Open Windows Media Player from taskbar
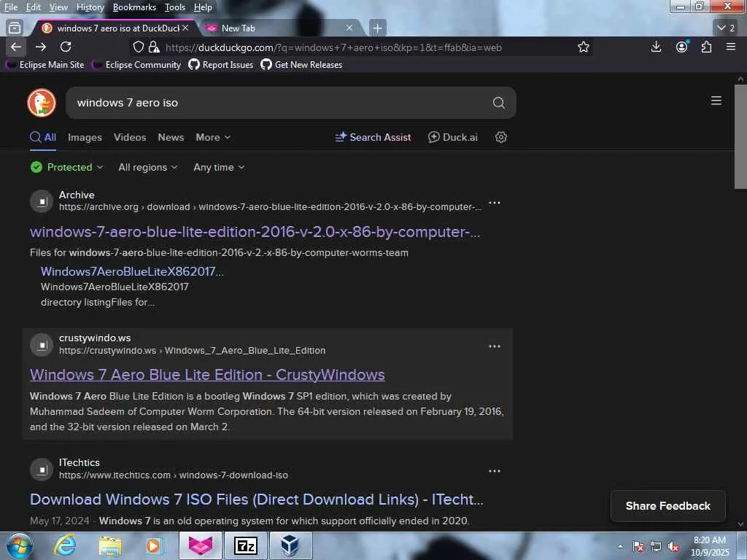 coord(155,545)
